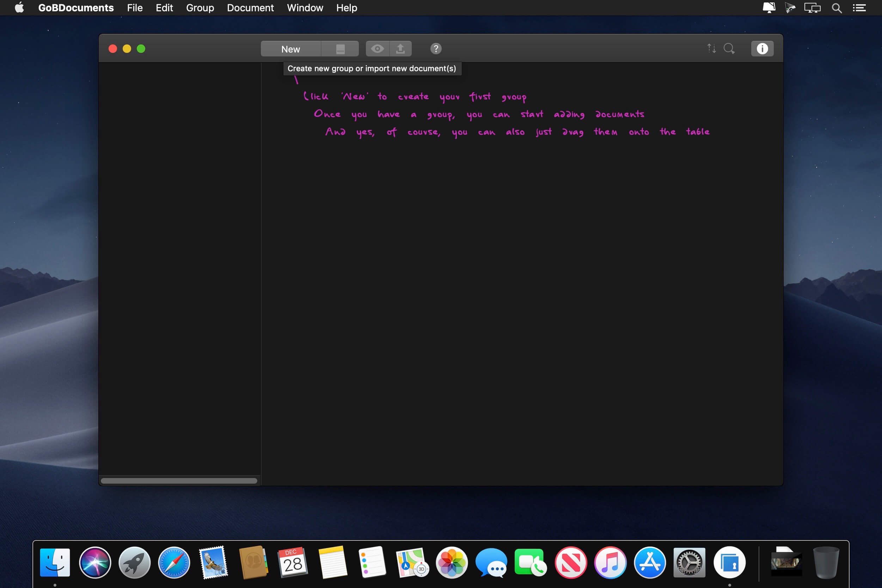Click the Window menu item
Viewport: 882px width, 588px height.
[305, 8]
